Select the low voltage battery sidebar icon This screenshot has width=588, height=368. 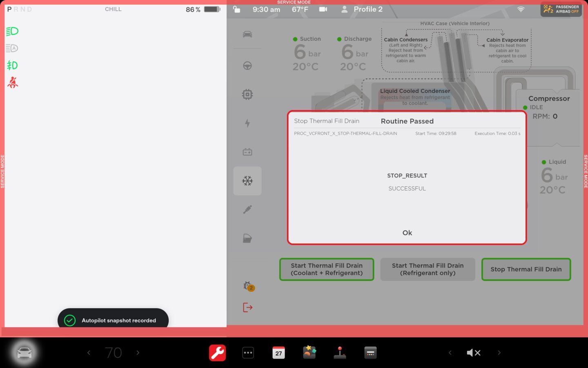point(247,152)
